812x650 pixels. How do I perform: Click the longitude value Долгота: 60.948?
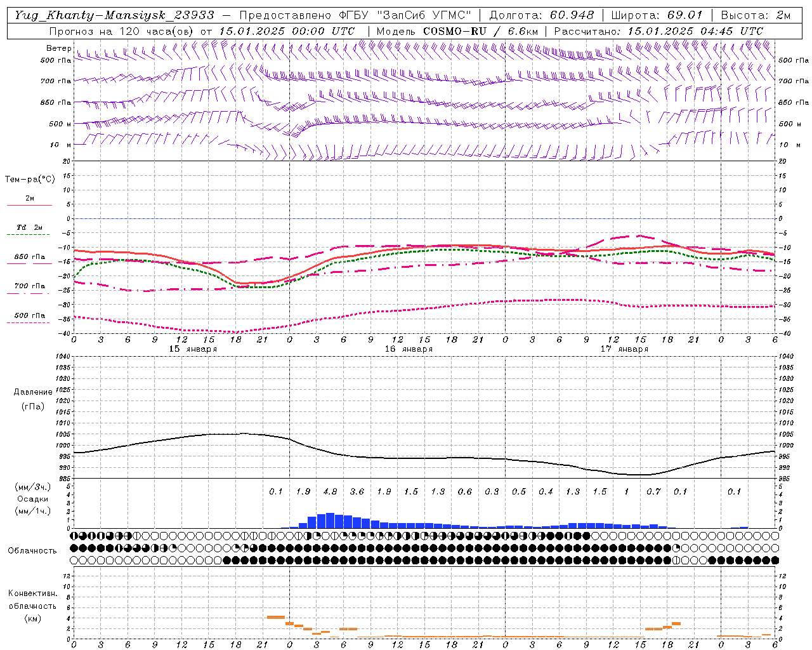click(542, 15)
